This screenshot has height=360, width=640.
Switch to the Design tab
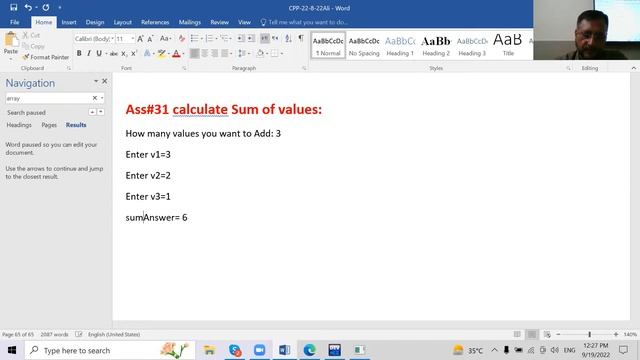95,22
